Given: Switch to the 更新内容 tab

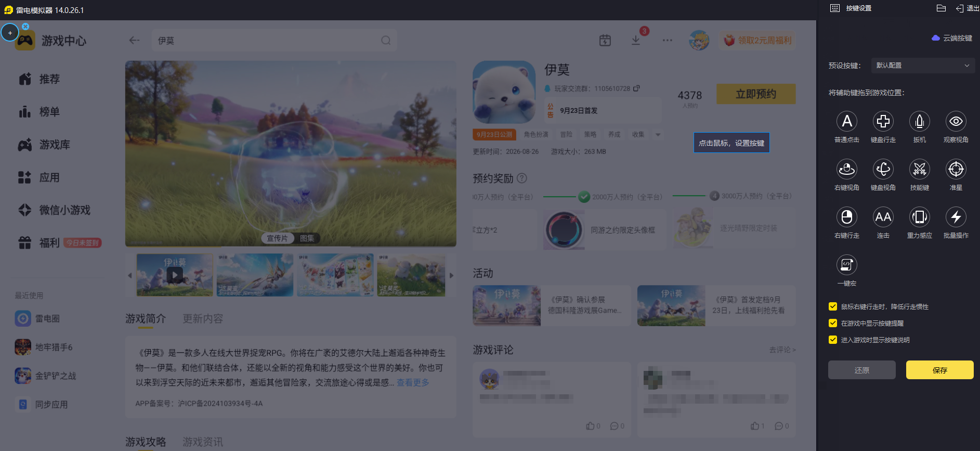Looking at the screenshot, I should click(203, 318).
